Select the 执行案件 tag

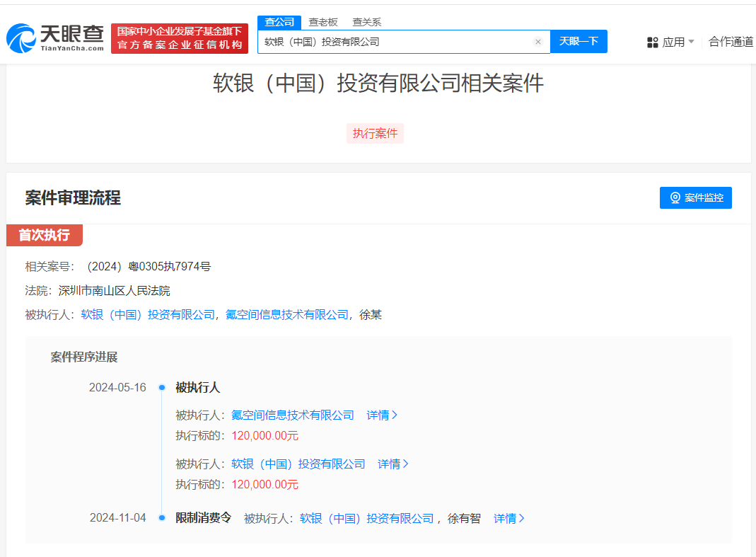(x=375, y=133)
